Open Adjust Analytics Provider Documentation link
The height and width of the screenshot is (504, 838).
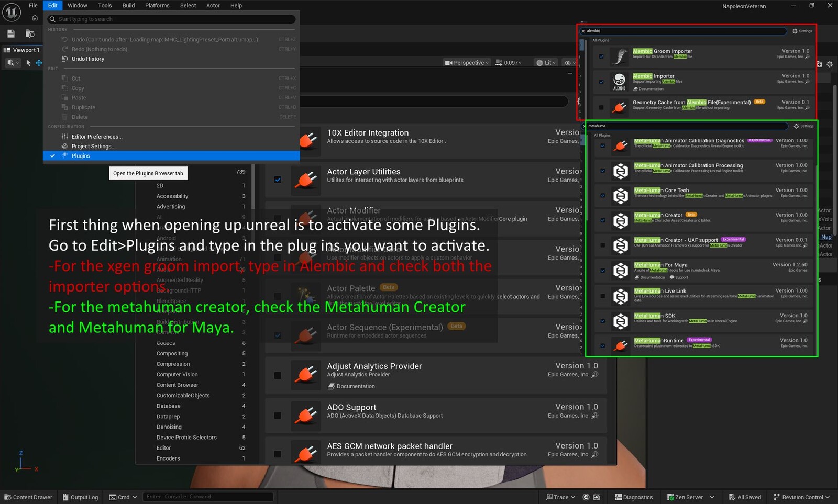click(x=351, y=386)
